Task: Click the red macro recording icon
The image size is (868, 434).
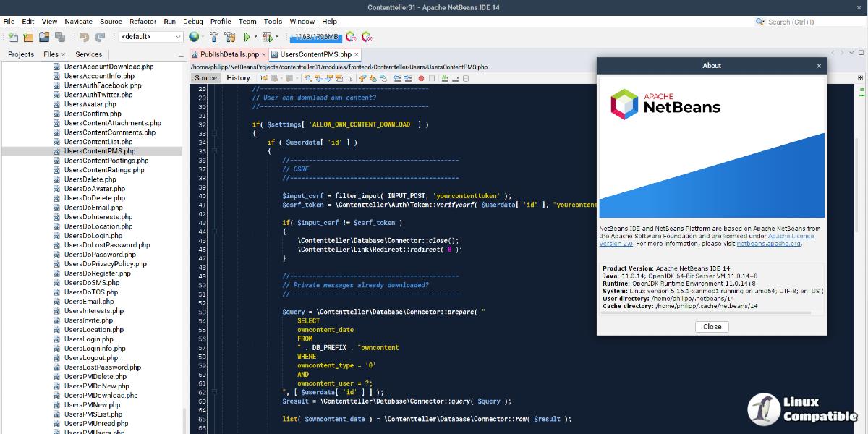Action: pos(421,78)
